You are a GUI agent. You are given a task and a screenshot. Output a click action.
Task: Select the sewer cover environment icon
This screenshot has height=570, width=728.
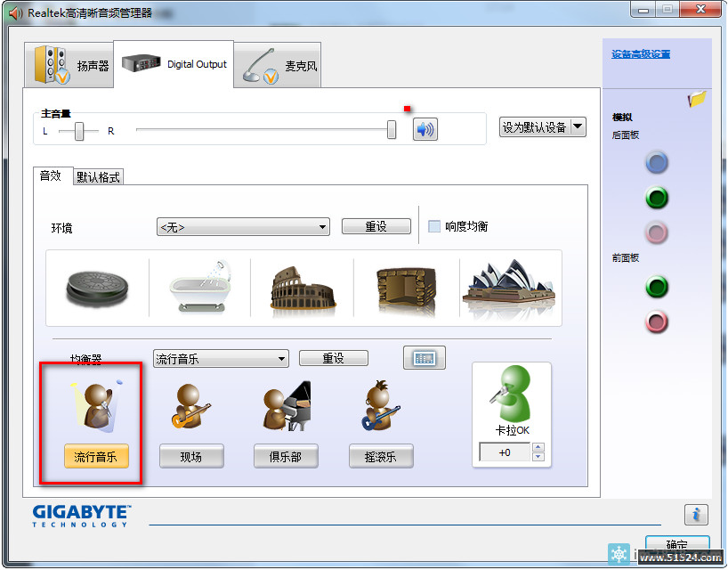coord(98,284)
